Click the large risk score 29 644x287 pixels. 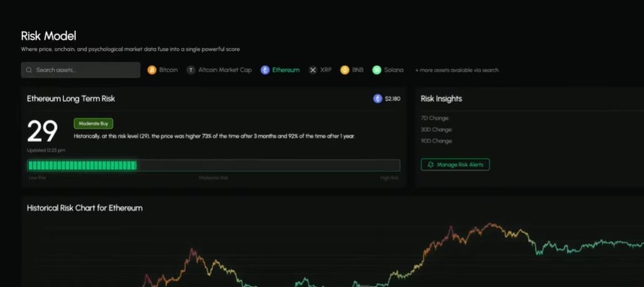pyautogui.click(x=42, y=132)
